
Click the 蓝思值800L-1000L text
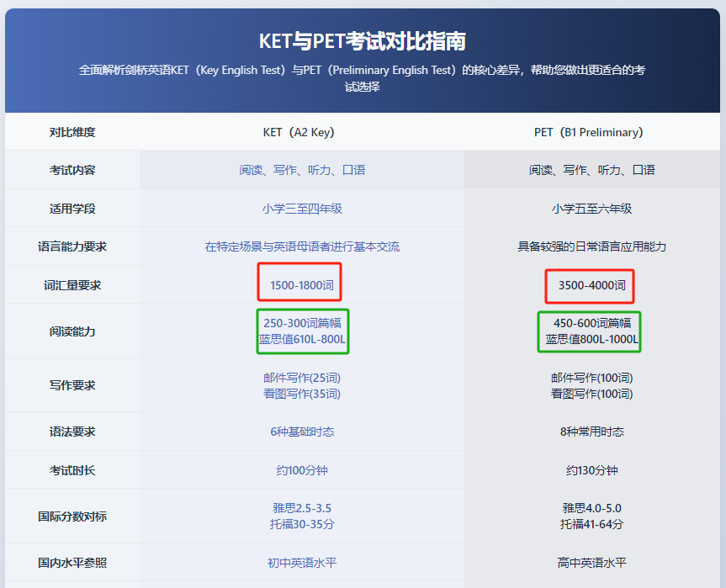tap(591, 339)
